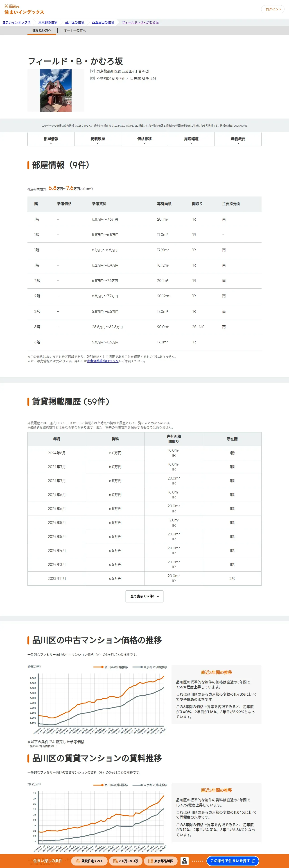The image size is (289, 868).
Task: Click the 6.8万円〜7.7万円 rent cell
Action: 105,296
